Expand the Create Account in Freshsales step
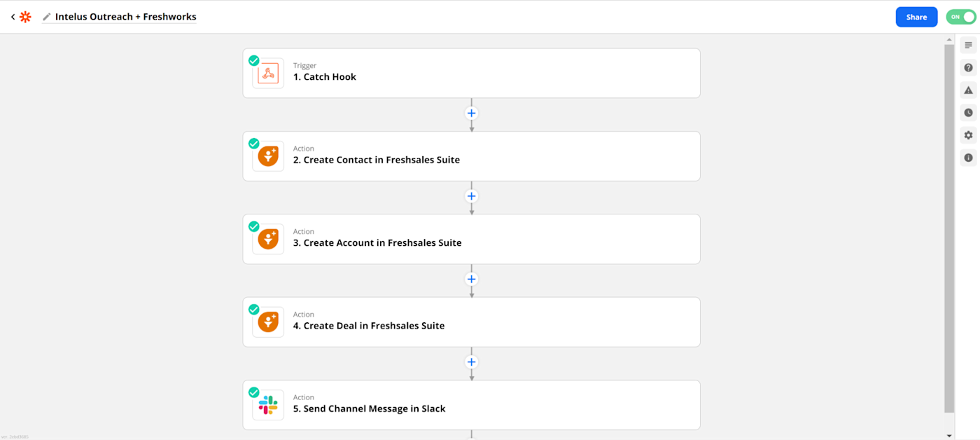The height and width of the screenshot is (440, 980). click(x=471, y=239)
